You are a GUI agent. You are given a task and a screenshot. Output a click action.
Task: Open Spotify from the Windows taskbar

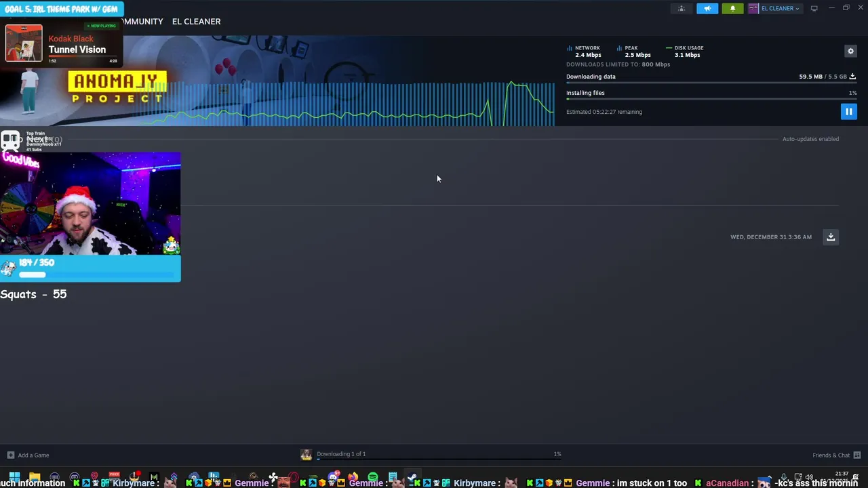(372, 478)
